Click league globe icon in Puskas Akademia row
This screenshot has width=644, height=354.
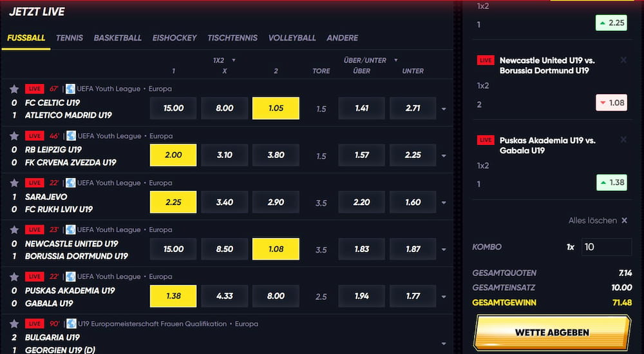71,276
